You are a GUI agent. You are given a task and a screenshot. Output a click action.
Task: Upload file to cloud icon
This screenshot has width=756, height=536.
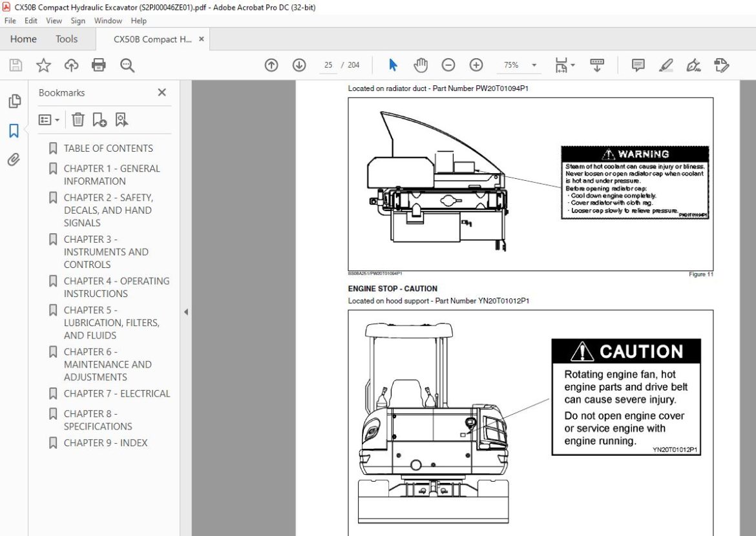point(71,65)
